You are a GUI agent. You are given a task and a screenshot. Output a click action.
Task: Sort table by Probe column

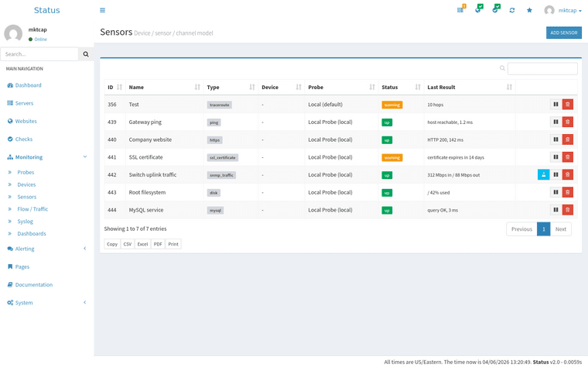(341, 87)
